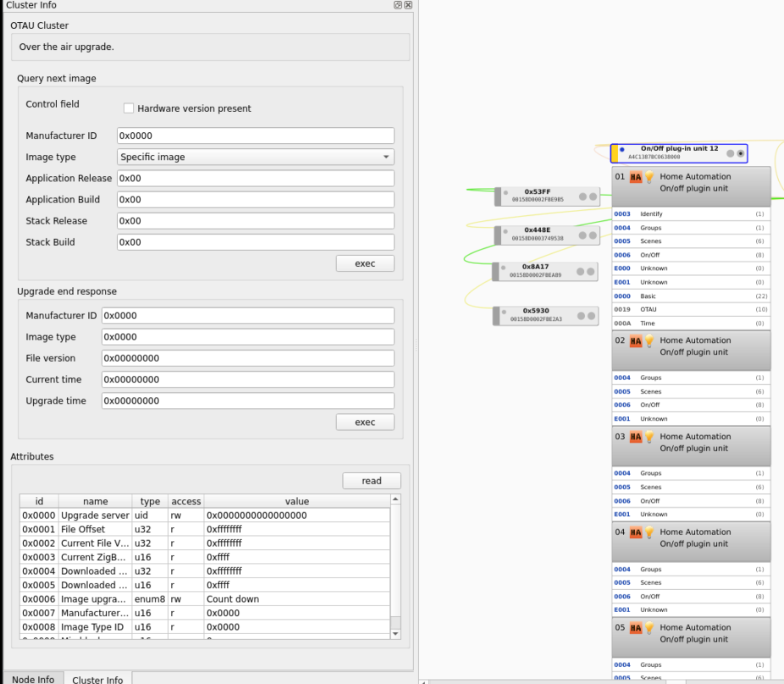The width and height of the screenshot is (784, 684).
Task: Float the Cluster Info dock panel
Action: tap(397, 5)
